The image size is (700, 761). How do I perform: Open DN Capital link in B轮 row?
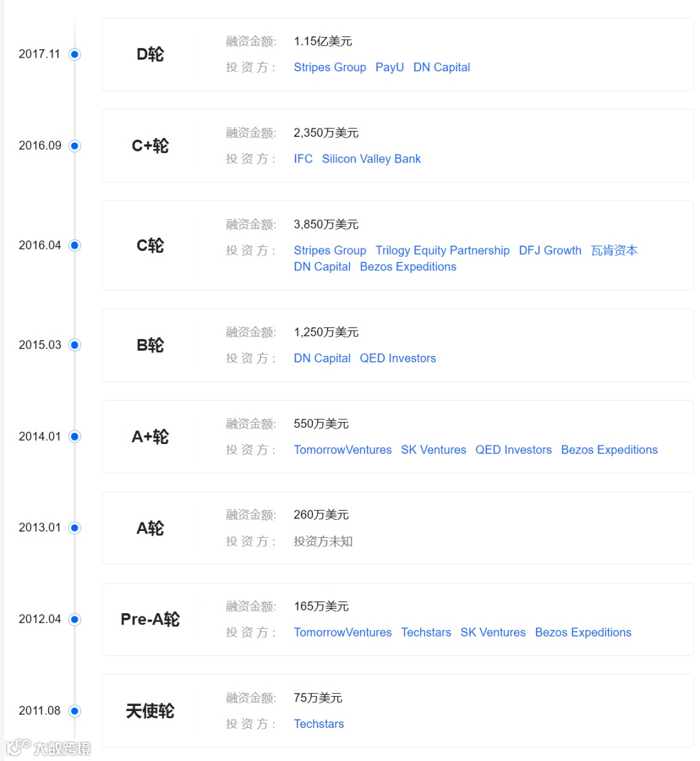click(322, 358)
